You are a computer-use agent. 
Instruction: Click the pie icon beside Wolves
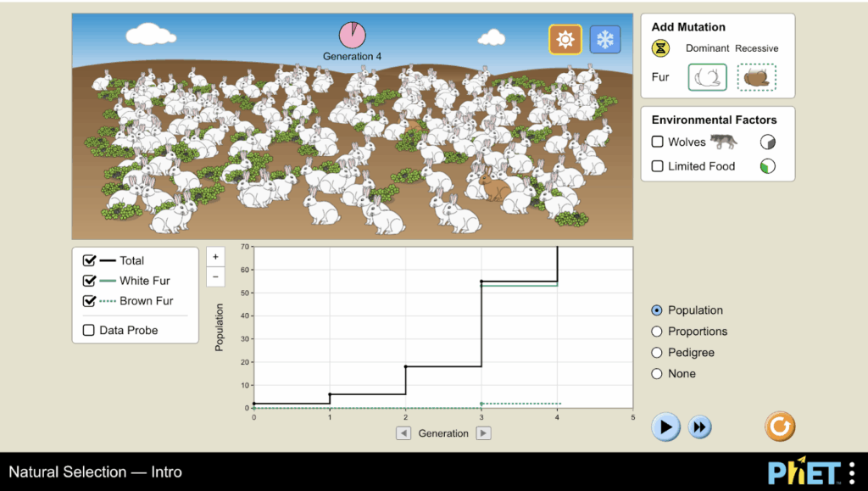tap(768, 142)
